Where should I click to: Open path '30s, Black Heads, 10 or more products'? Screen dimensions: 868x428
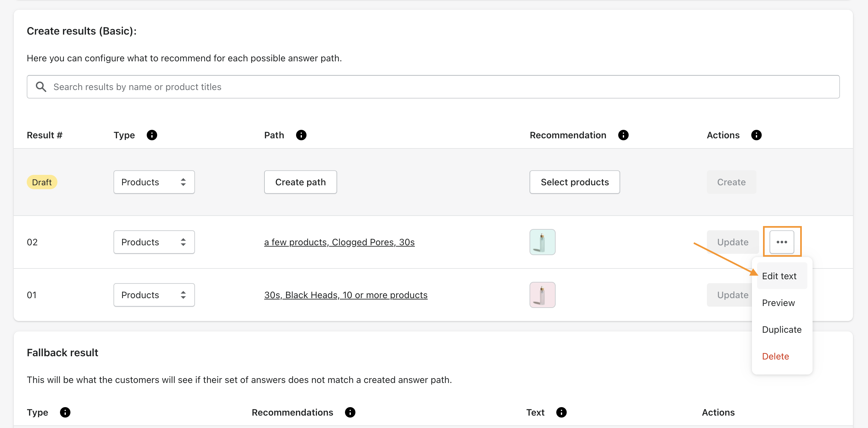click(x=346, y=295)
